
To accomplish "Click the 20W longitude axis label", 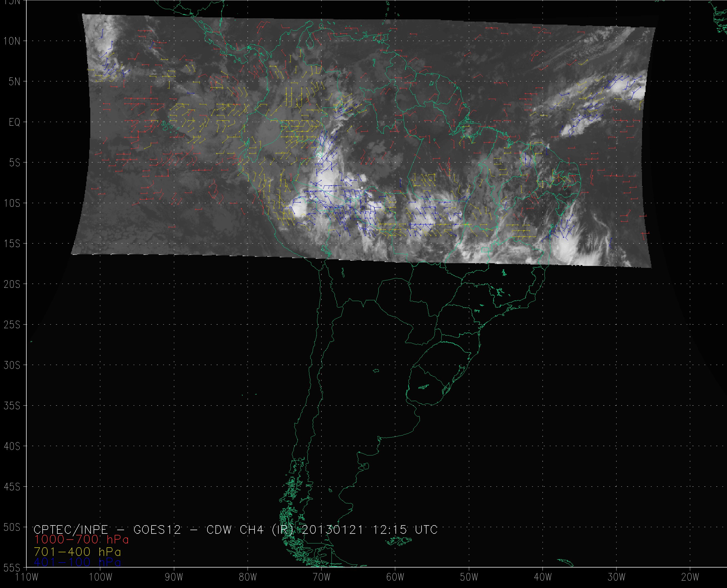I will point(690,577).
